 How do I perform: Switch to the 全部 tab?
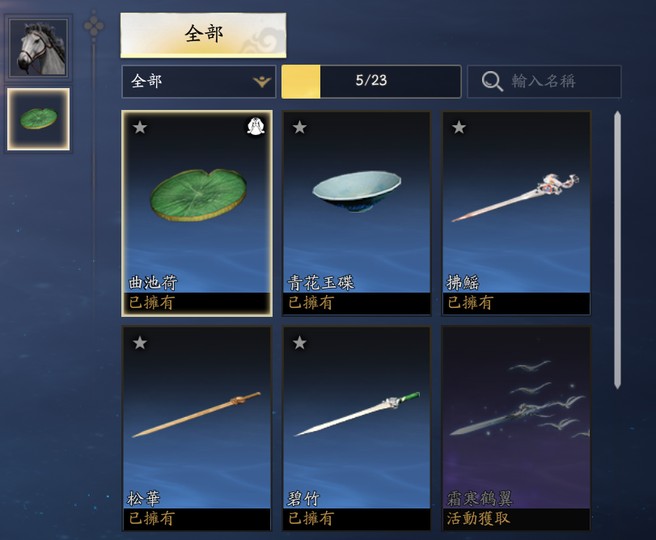[x=203, y=35]
